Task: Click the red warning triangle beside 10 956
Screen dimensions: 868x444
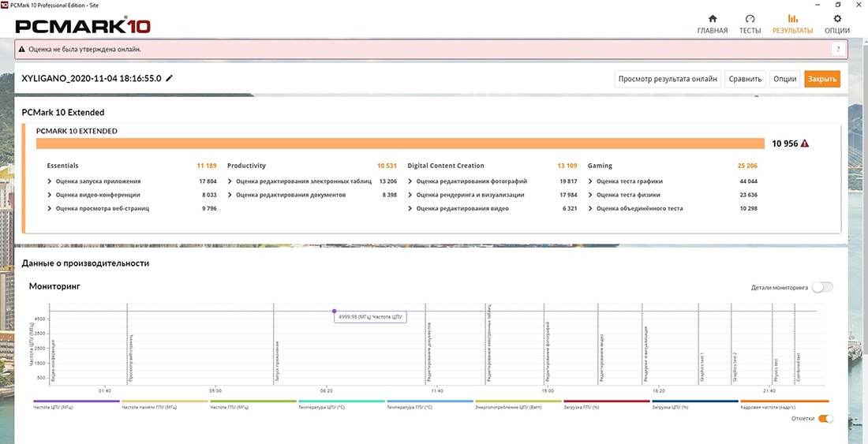Action: pyautogui.click(x=805, y=144)
